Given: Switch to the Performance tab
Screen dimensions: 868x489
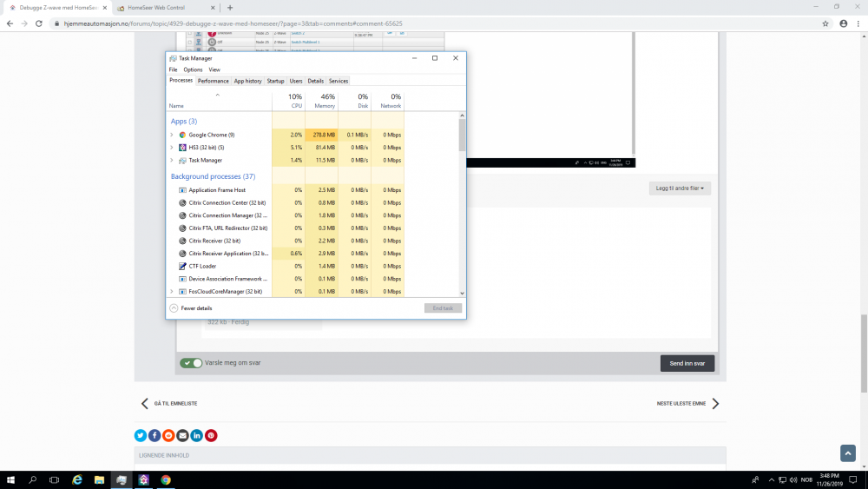Looking at the screenshot, I should [213, 81].
